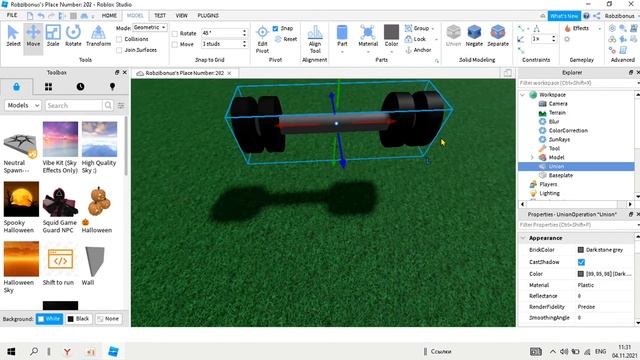Image resolution: width=640 pixels, height=360 pixels.
Task: Open Toolbox Inventory grid tab
Action: (x=48, y=87)
